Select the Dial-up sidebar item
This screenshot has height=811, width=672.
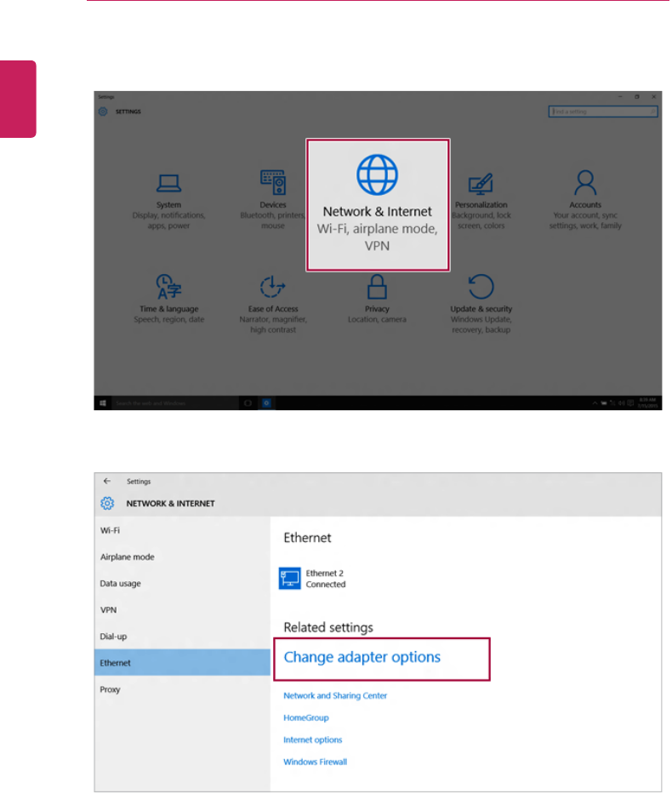(x=182, y=637)
